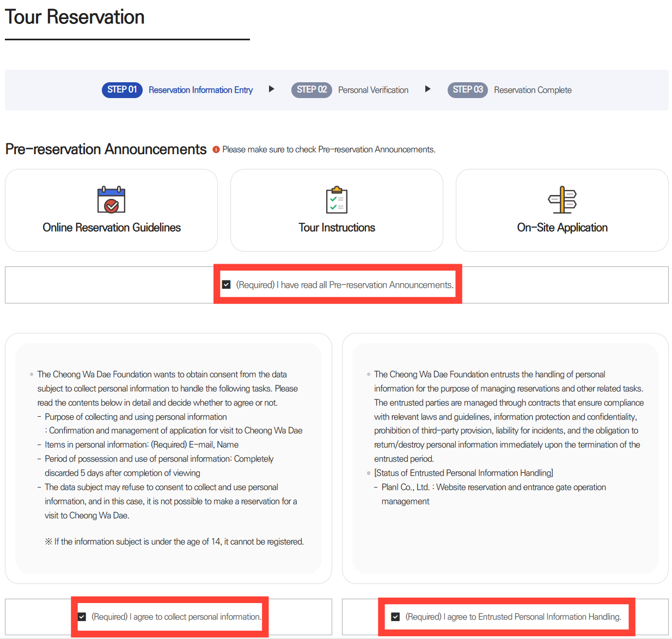Select the STEP 03 badge
The height and width of the screenshot is (639, 672).
point(468,90)
